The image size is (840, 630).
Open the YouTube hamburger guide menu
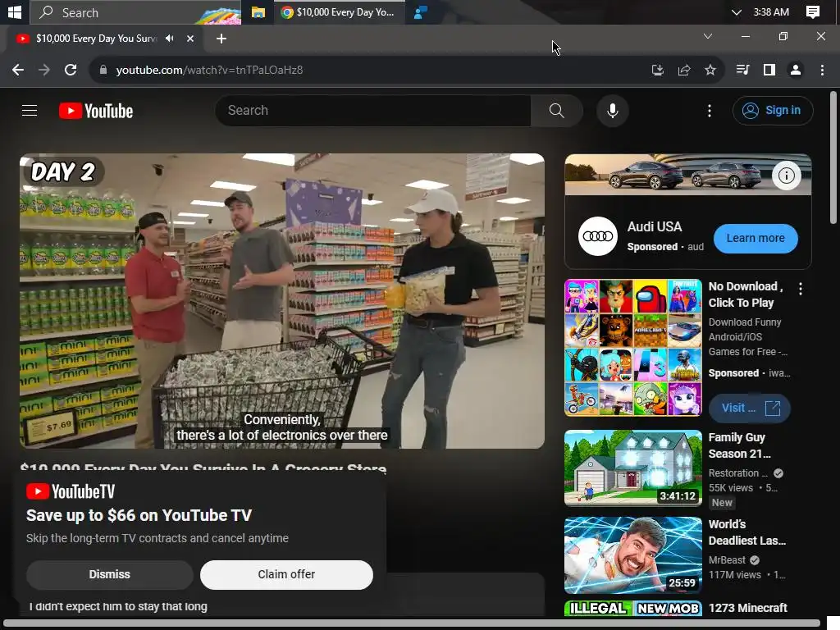point(30,111)
